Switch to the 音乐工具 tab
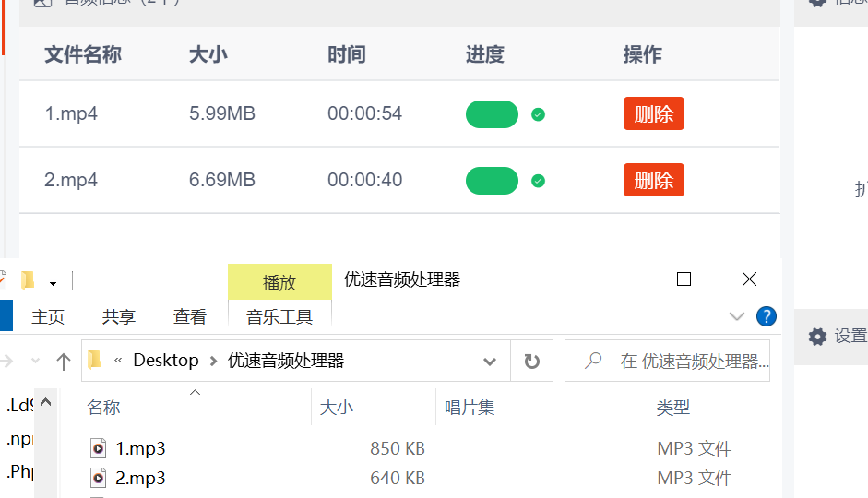 (279, 317)
